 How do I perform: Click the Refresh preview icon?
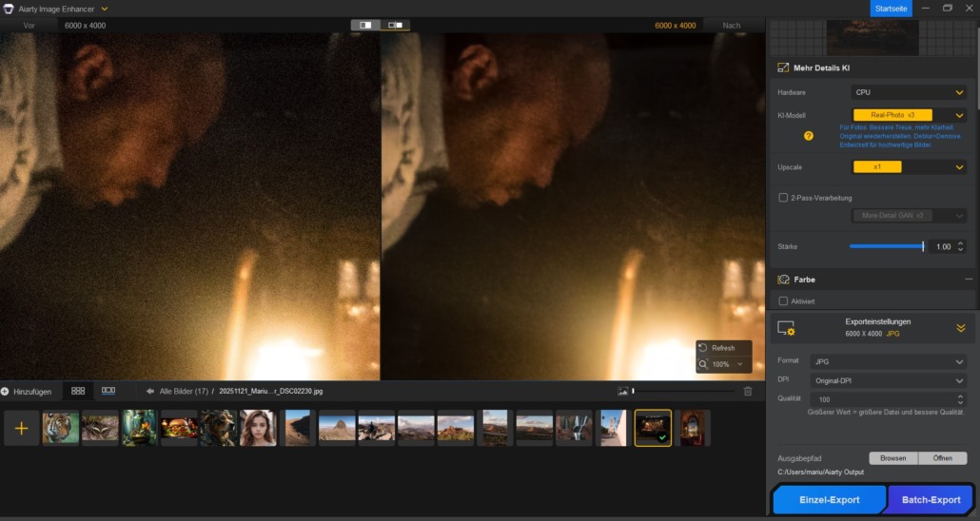click(703, 348)
